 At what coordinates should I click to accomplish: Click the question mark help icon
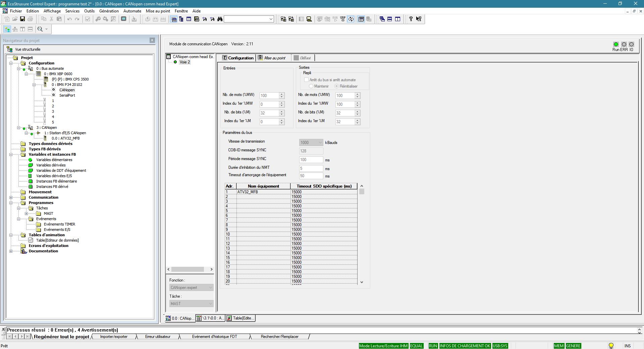411,19
